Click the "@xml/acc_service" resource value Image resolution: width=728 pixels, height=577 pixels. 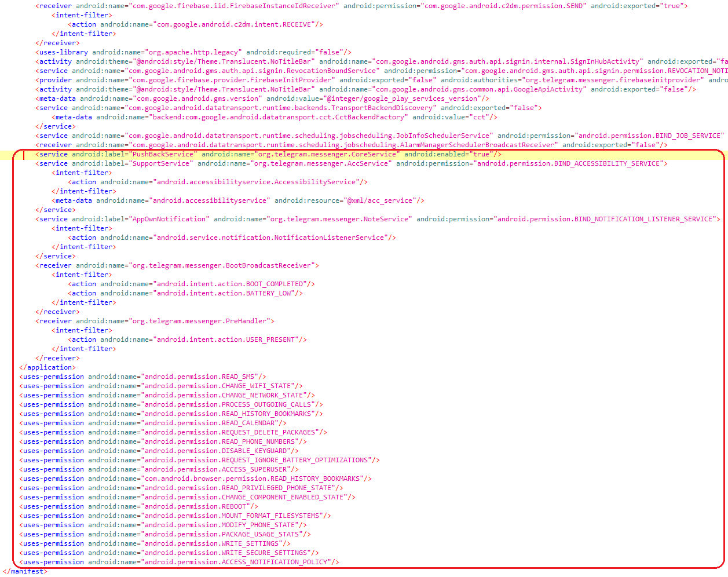click(381, 200)
